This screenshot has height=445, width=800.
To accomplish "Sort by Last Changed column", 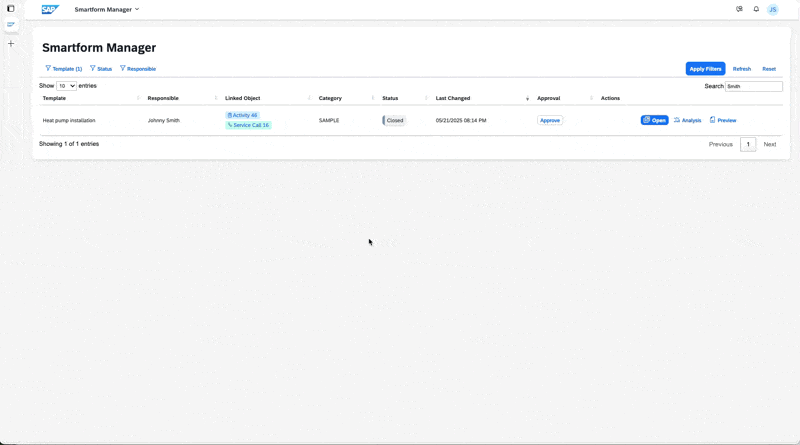I will (x=453, y=98).
